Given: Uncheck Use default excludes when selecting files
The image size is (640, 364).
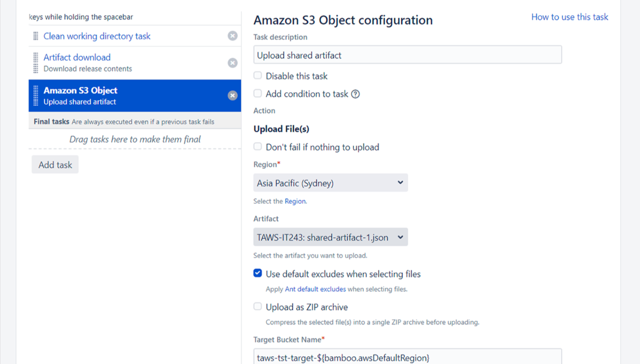Looking at the screenshot, I should pyautogui.click(x=258, y=273).
